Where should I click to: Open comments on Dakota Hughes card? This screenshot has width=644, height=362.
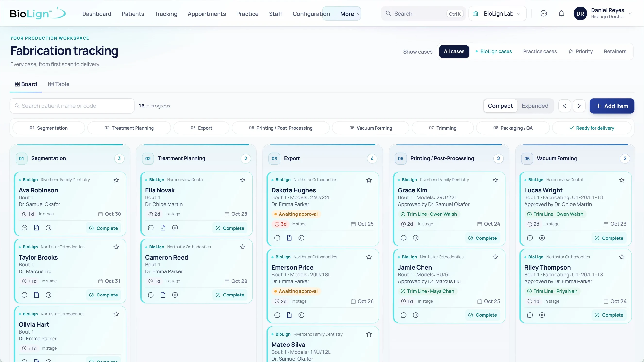point(277,238)
